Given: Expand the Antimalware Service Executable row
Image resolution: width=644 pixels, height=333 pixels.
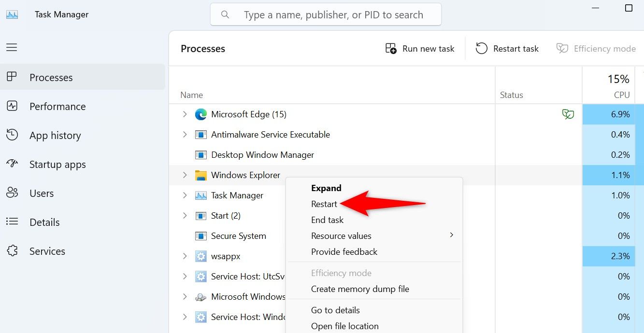Looking at the screenshot, I should click(185, 135).
